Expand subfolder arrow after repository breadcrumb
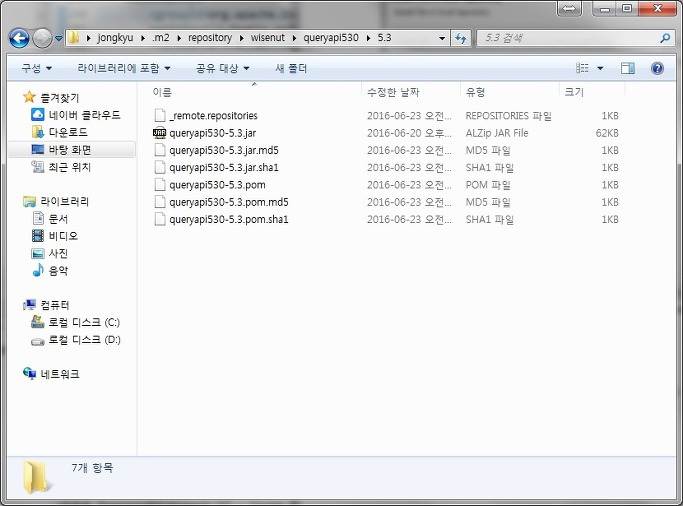The image size is (683, 506). (x=241, y=38)
